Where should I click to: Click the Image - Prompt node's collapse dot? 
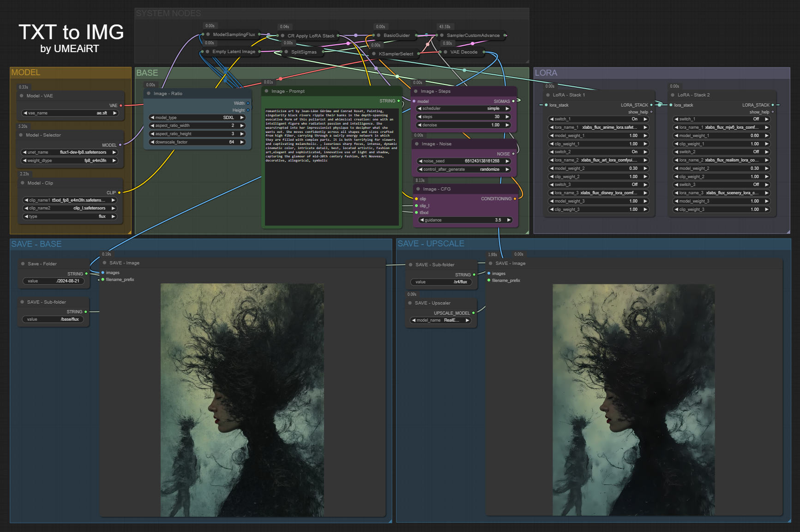266,91
